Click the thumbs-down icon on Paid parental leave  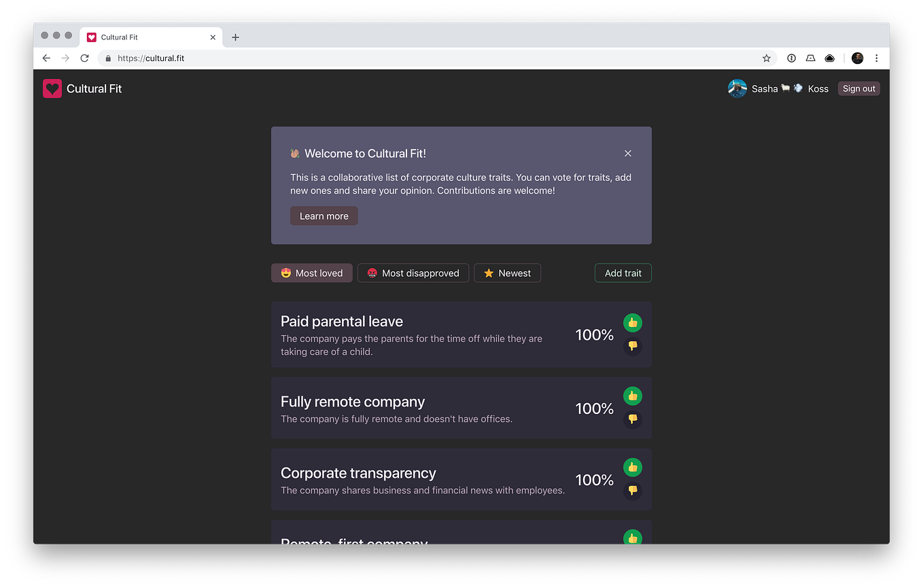point(632,346)
